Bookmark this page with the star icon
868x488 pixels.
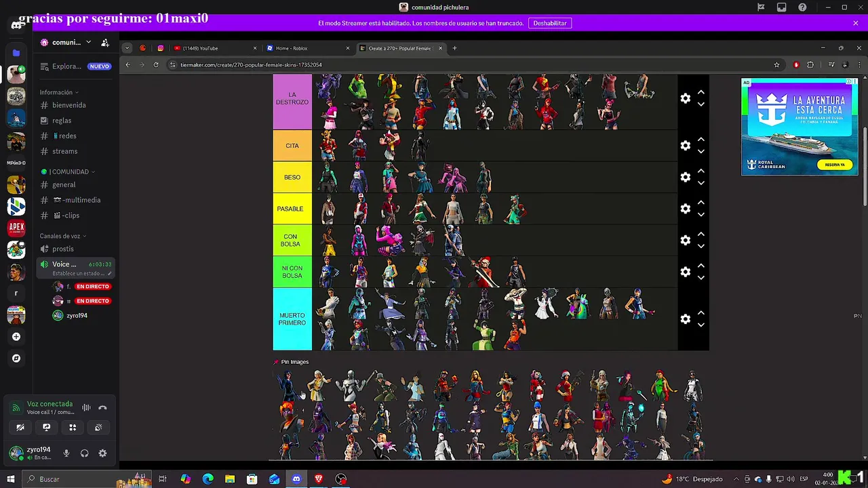tap(776, 64)
